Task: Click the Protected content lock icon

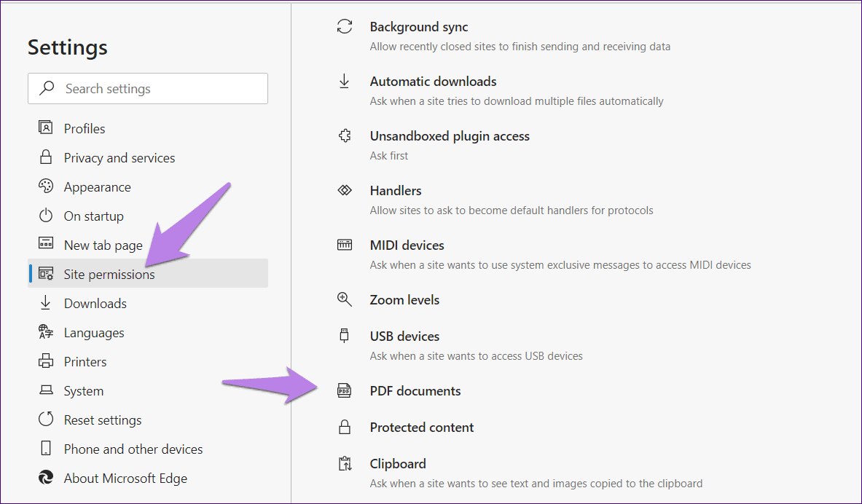Action: (x=344, y=427)
